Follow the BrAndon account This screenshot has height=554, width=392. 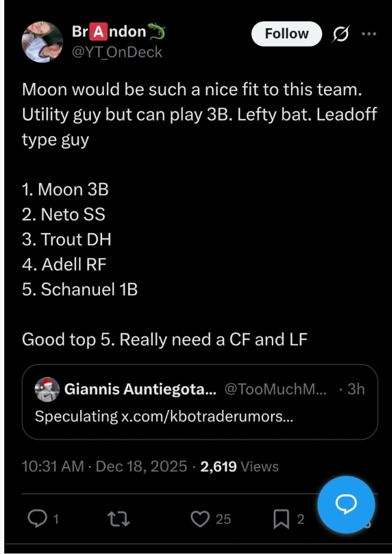tap(286, 33)
